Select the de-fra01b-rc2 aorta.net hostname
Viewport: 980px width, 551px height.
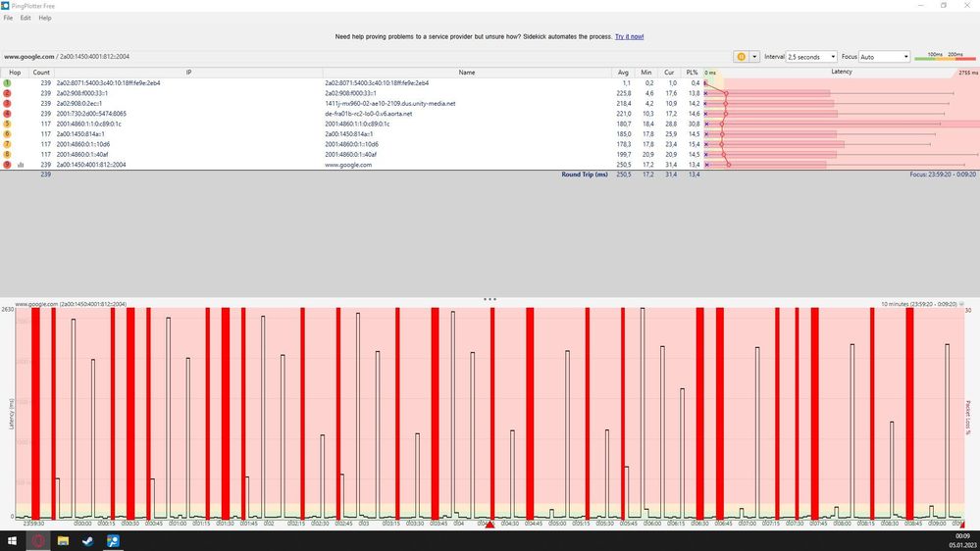pyautogui.click(x=368, y=114)
